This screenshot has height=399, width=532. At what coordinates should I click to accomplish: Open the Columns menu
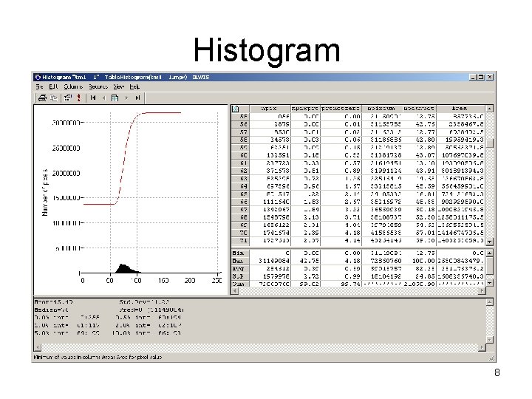pos(73,87)
